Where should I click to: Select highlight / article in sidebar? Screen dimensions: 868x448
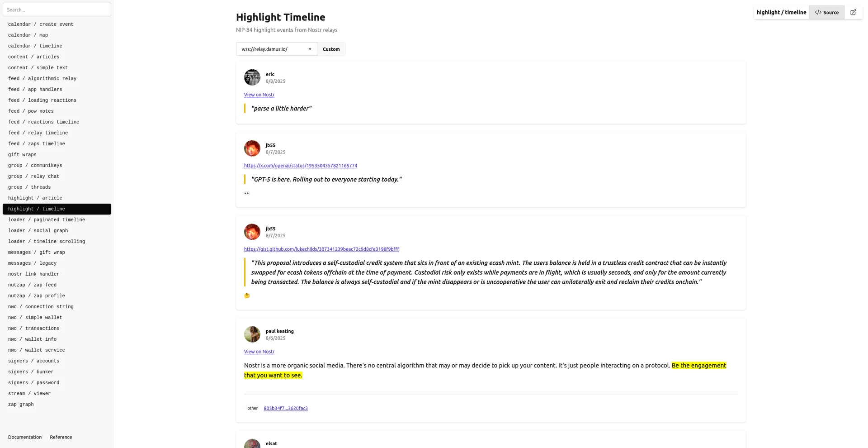35,198
